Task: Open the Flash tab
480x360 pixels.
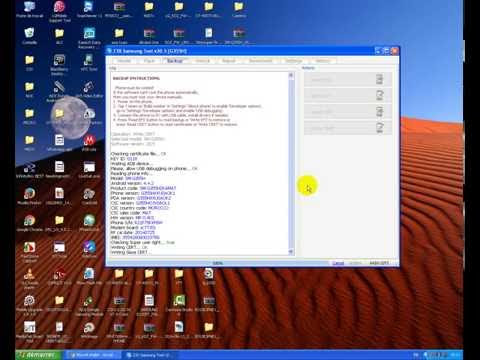Action: click(149, 61)
